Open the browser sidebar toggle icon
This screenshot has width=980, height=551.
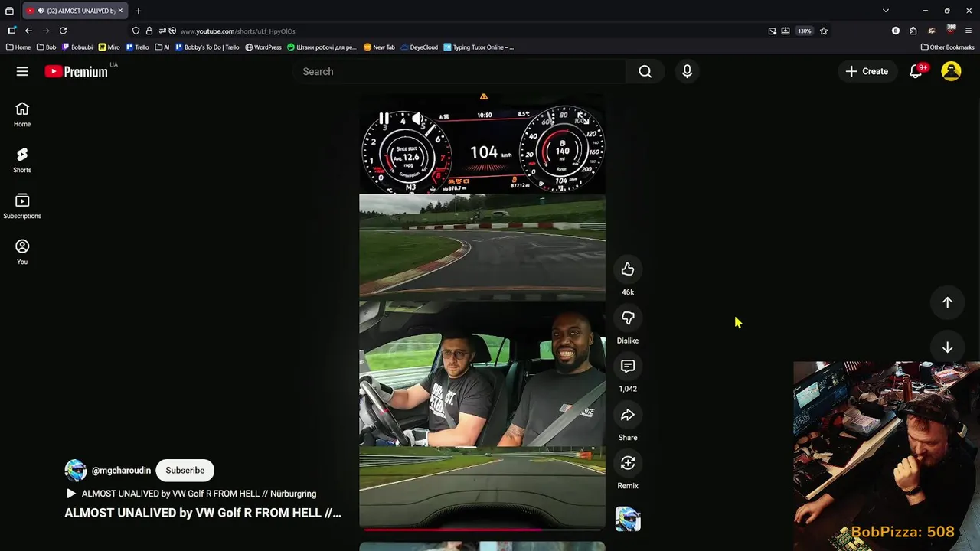pos(11,31)
